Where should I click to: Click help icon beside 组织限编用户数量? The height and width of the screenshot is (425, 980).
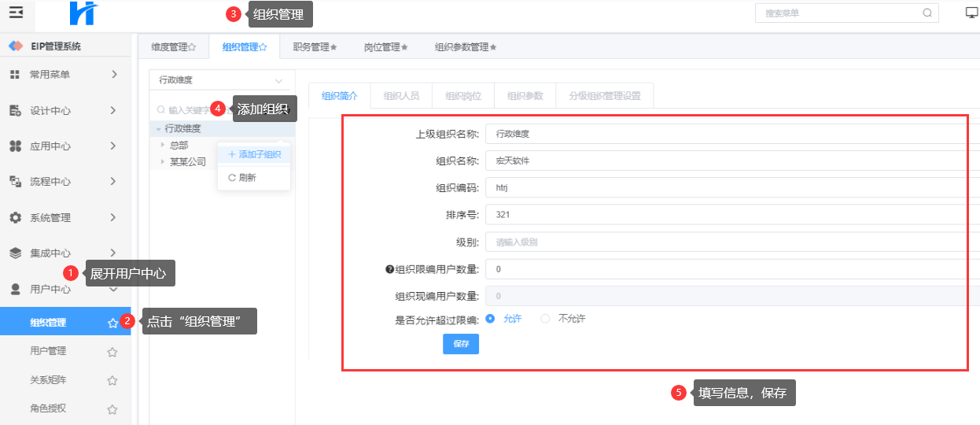click(389, 269)
